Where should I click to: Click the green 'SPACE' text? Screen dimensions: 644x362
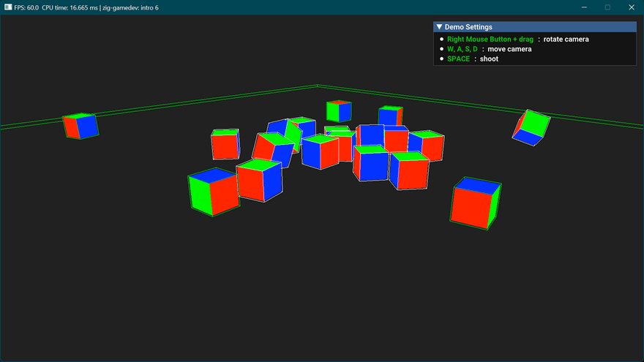[458, 59]
